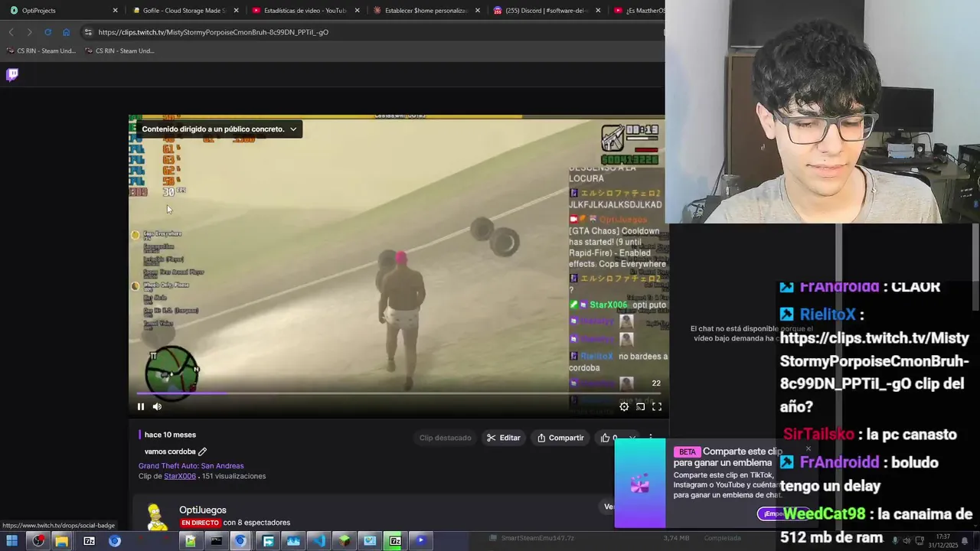Close the OptiProjects tab
Viewport: 980px width, 551px height.
coord(115,11)
